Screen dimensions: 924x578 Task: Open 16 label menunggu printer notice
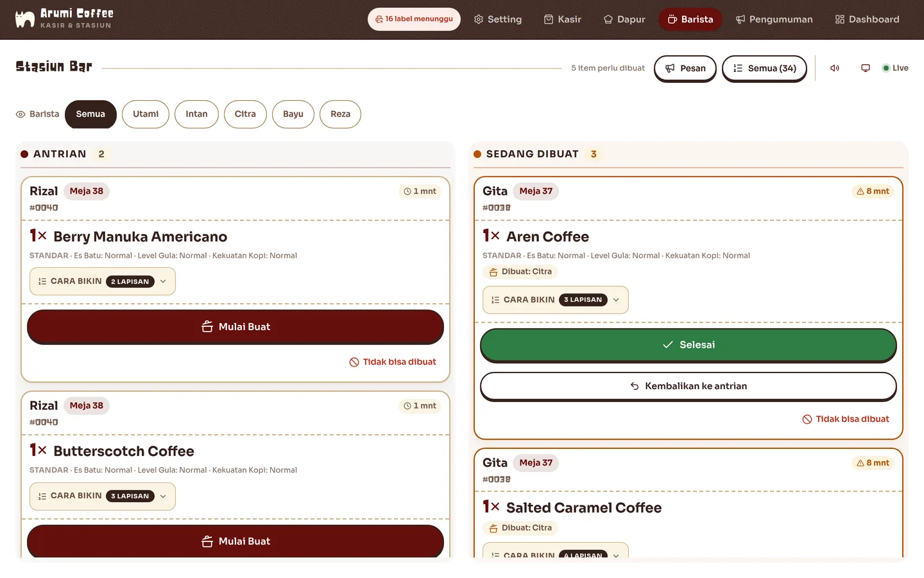[x=414, y=19]
